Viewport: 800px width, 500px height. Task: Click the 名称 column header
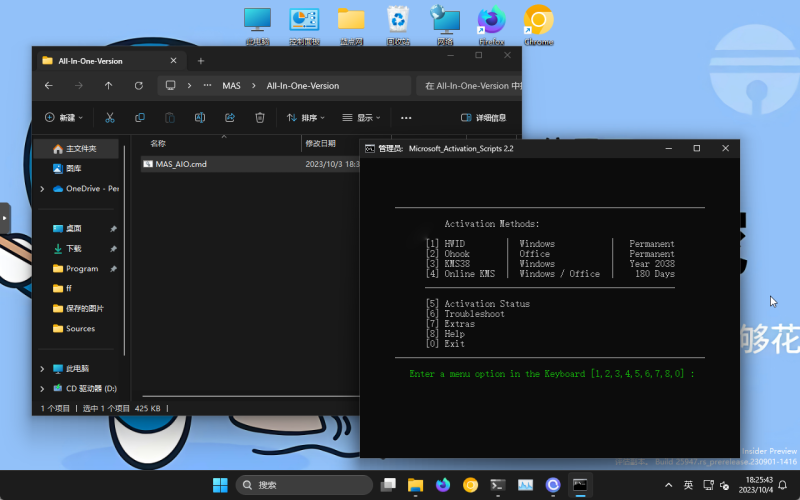(x=158, y=143)
